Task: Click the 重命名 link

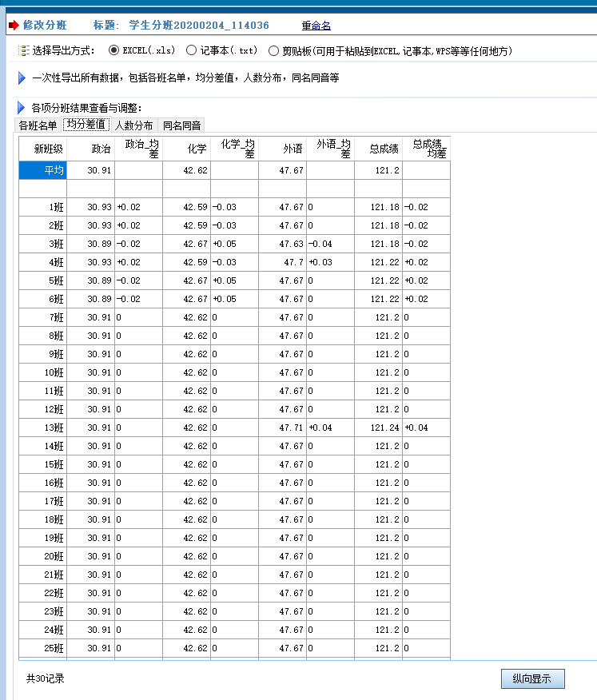Action: [316, 26]
